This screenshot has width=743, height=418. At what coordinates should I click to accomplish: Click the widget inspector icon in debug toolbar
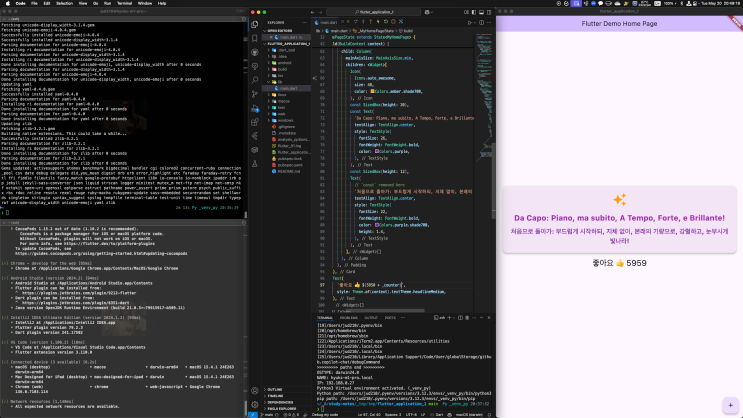(x=401, y=22)
